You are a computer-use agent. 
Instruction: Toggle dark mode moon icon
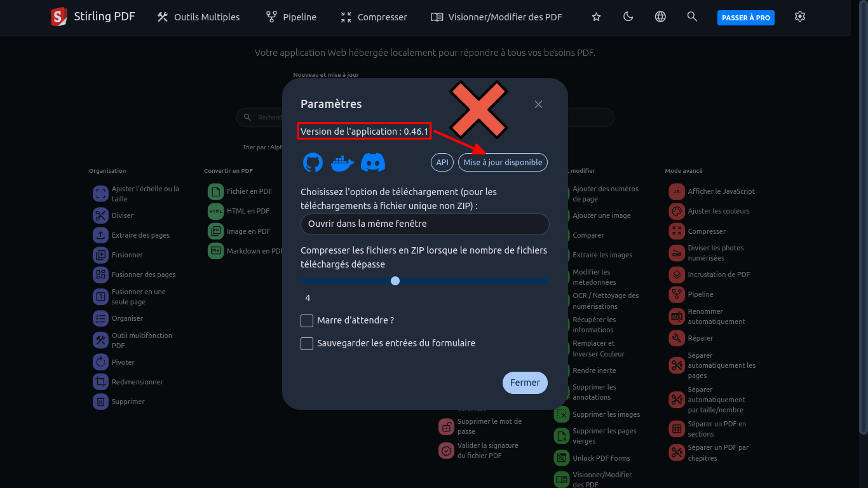coord(628,17)
